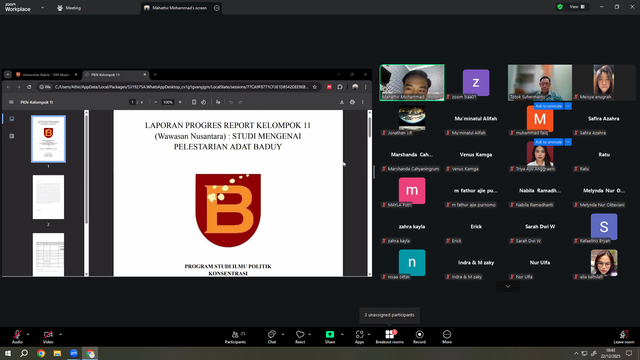Select Mahathir Mohammad video tile

tap(412, 82)
